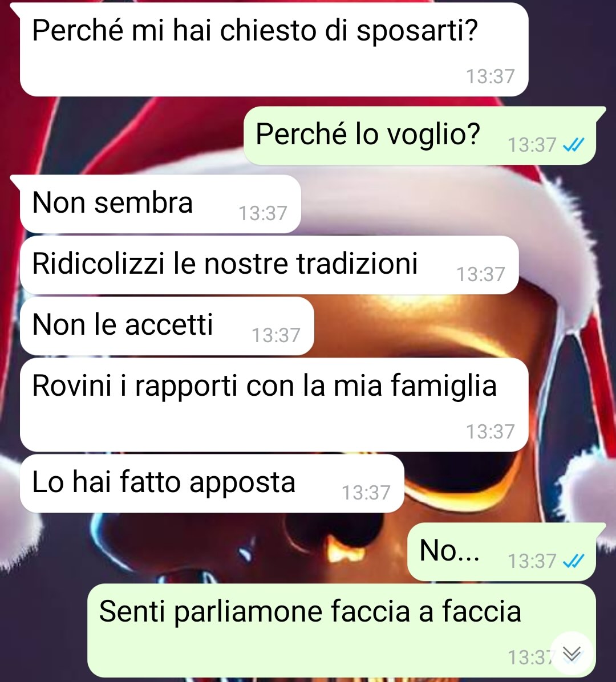Viewport: 616px width, 682px height.
Task: Select the "Perché lo voglio?" sent message
Action: pyautogui.click(x=419, y=136)
